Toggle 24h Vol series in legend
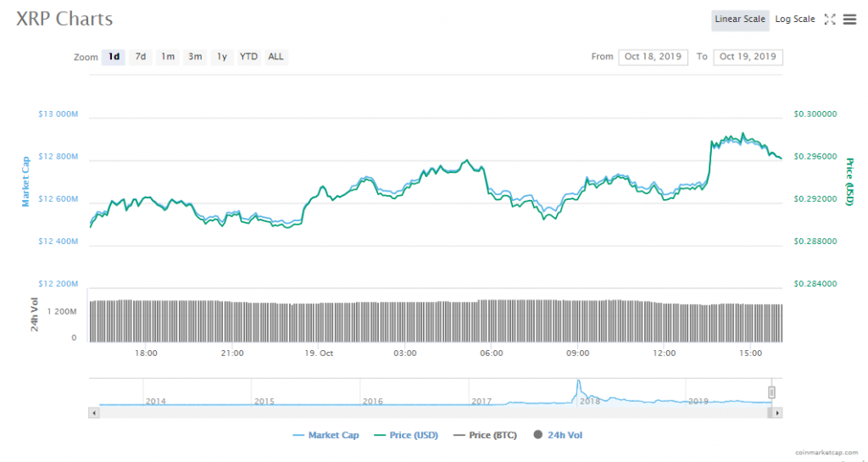The image size is (868, 462). click(x=558, y=435)
